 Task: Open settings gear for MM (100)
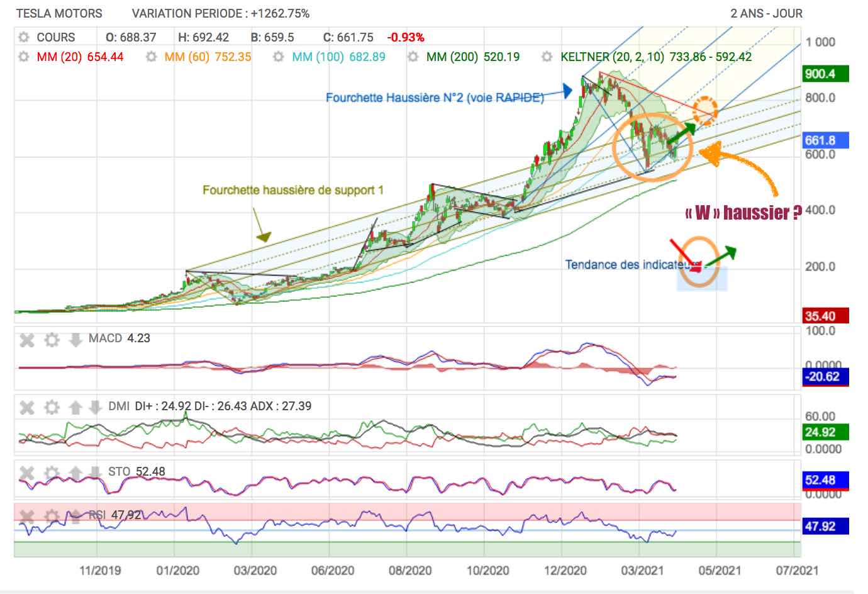(279, 57)
